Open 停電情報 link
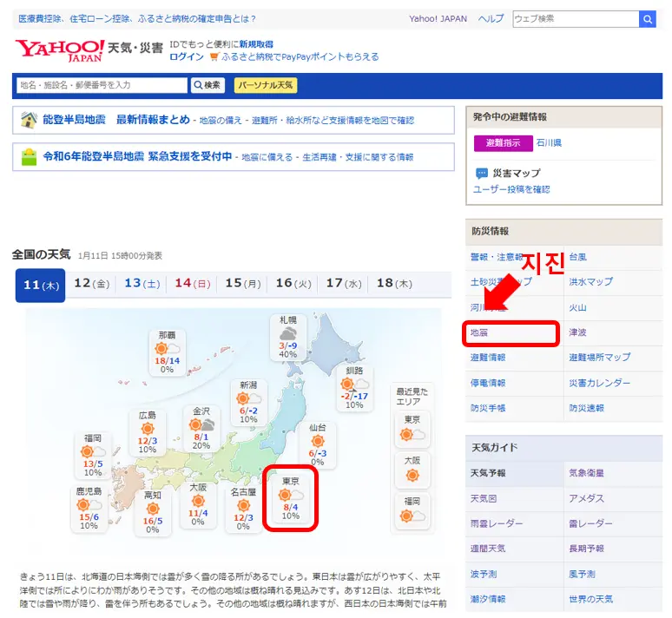Screen dimensions: 672x618 coord(488,383)
